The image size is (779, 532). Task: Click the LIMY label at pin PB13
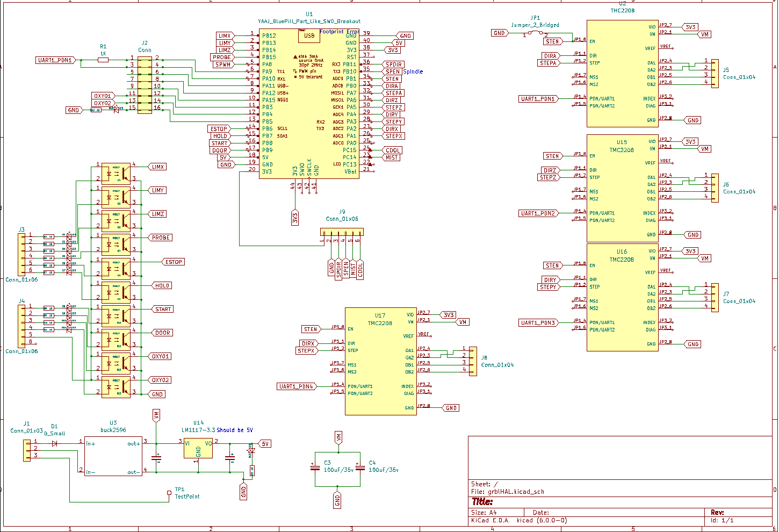225,43
